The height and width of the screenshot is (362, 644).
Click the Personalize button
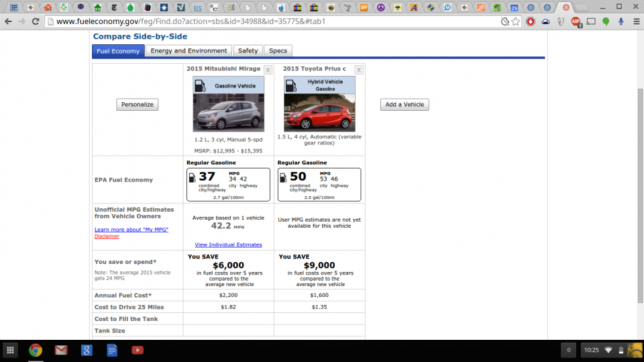137,105
